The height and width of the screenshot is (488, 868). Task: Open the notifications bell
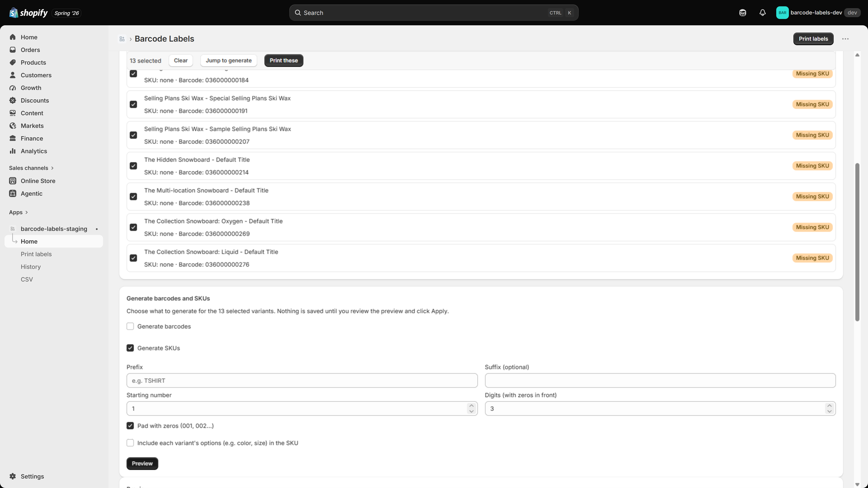pyautogui.click(x=763, y=13)
